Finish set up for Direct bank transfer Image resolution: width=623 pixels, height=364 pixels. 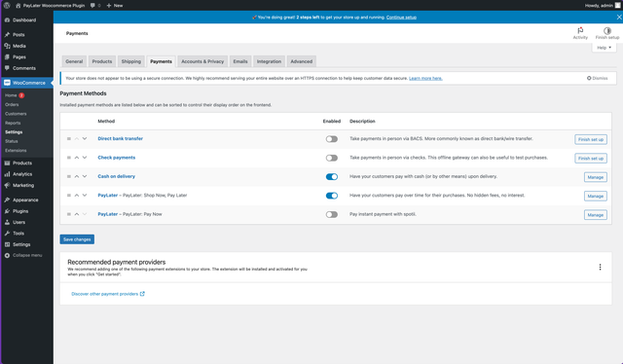pyautogui.click(x=591, y=139)
